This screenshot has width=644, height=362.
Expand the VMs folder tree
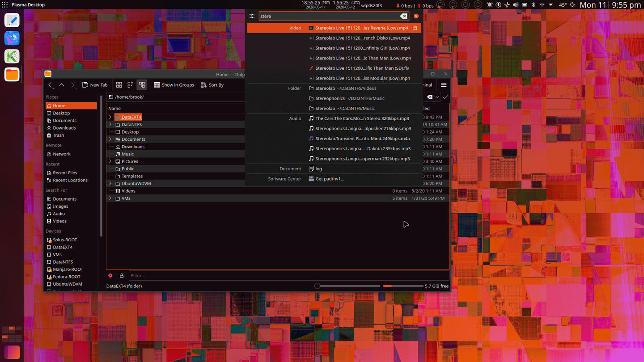(110, 198)
